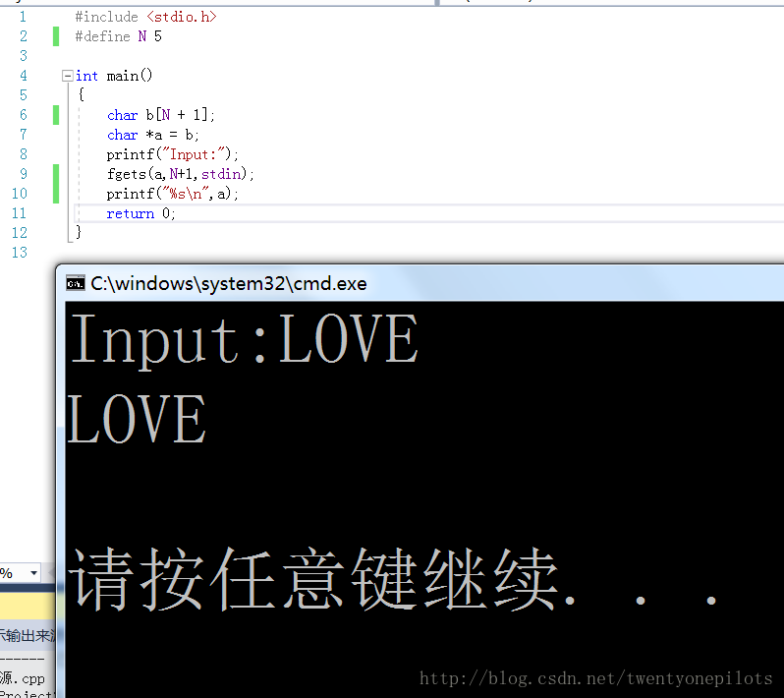Screen dimensions: 784x698
Task: Click the fgets(a,N+1,stdin) statement
Action: point(181,174)
